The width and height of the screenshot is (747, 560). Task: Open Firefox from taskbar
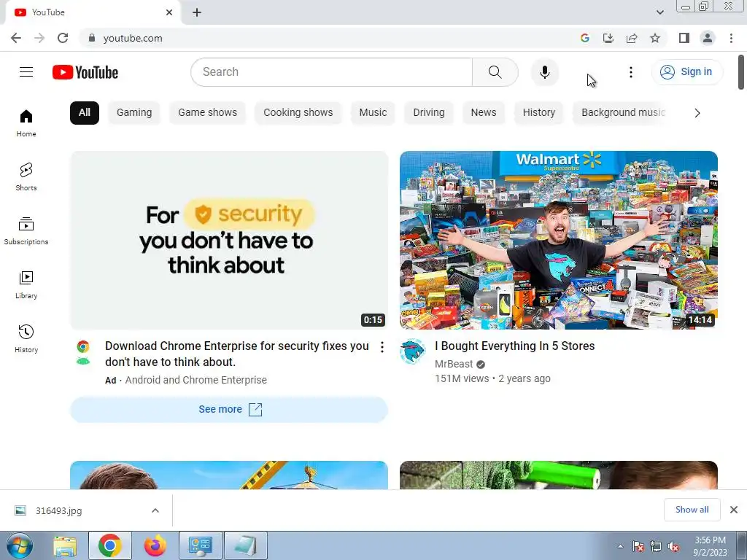tap(155, 545)
